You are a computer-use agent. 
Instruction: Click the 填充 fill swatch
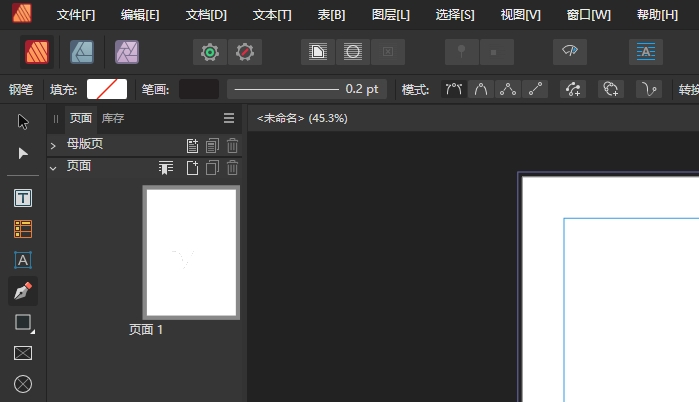(107, 90)
